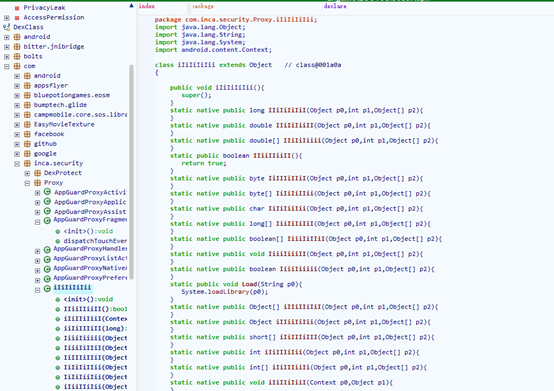Image resolution: width=554 pixels, height=391 pixels.
Task: Click the bolts package icon
Action: click(17, 56)
